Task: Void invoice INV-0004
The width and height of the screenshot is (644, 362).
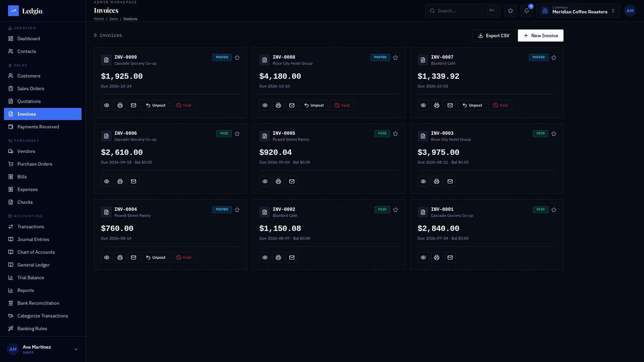Action: 184,257
